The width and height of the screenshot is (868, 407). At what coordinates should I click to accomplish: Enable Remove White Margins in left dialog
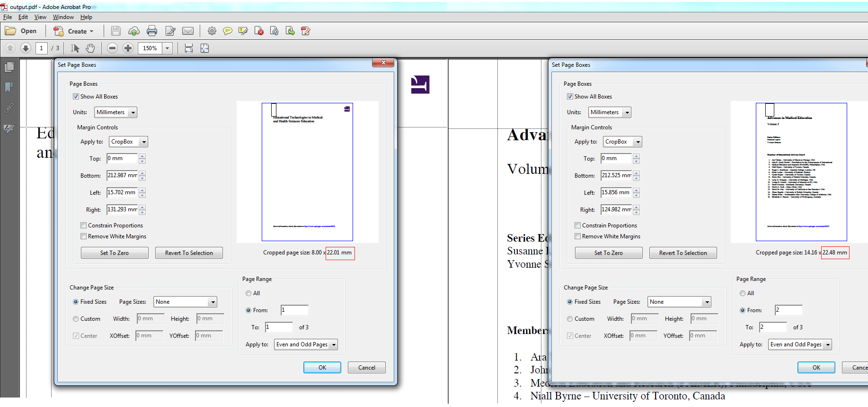[x=84, y=236]
